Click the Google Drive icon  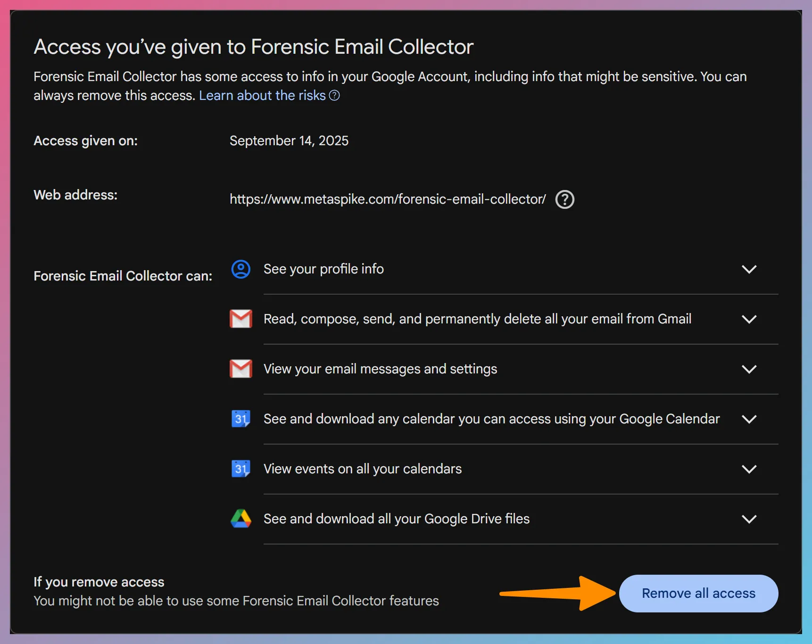(x=240, y=519)
